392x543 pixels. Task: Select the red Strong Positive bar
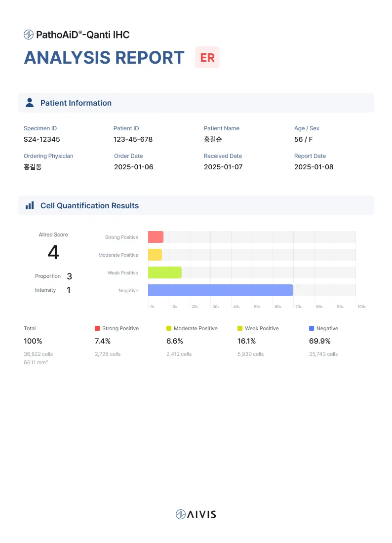(156, 237)
